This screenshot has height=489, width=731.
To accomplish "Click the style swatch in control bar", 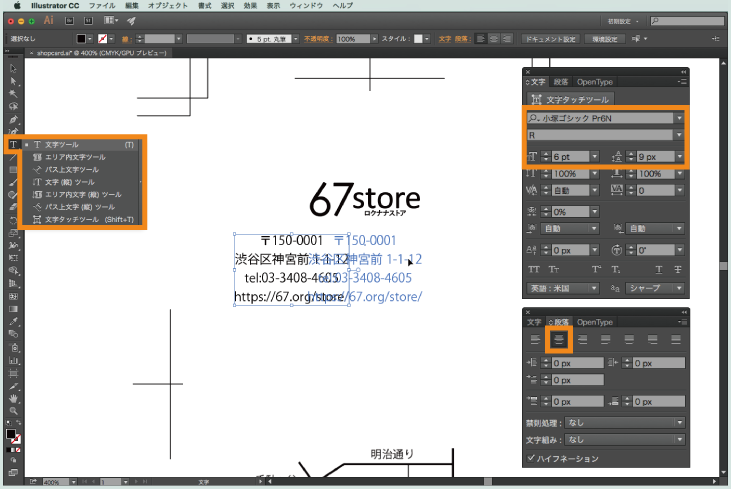I will coord(419,39).
